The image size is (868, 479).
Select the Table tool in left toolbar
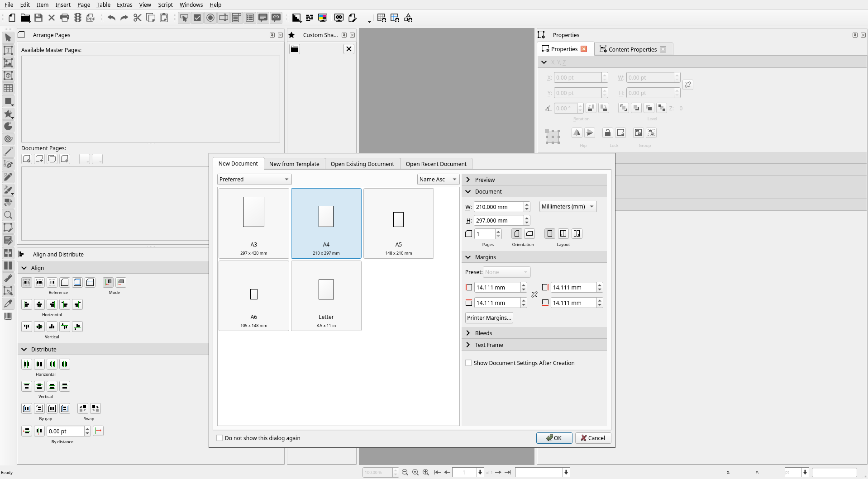tap(8, 88)
